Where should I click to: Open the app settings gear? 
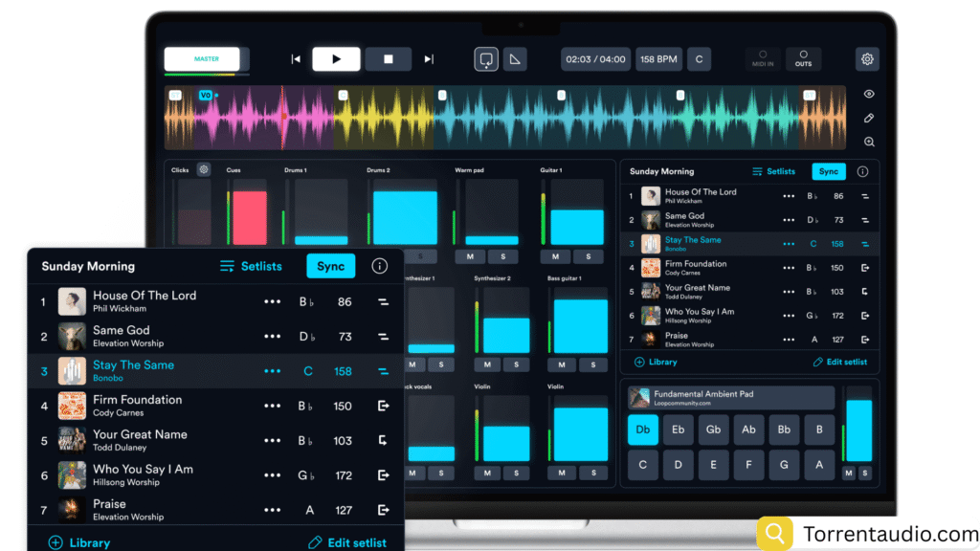867,58
